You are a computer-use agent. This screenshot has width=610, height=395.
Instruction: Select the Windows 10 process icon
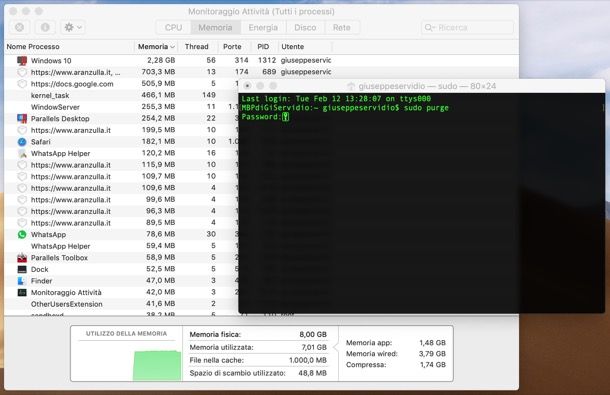tap(22, 61)
